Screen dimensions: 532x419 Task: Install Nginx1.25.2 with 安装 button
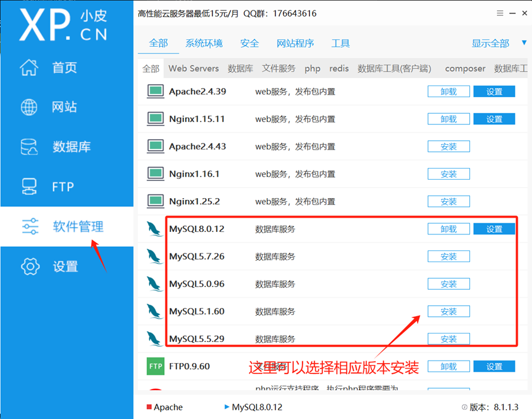(x=448, y=201)
